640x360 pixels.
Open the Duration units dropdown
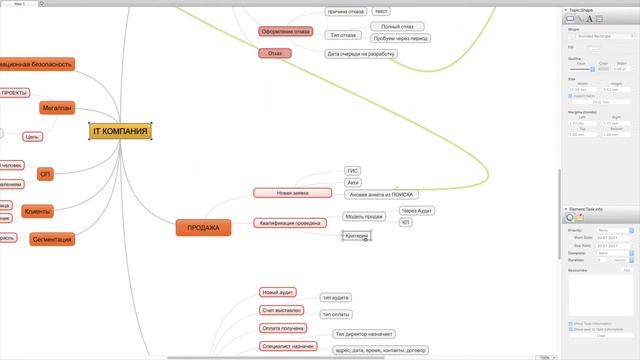click(622, 260)
